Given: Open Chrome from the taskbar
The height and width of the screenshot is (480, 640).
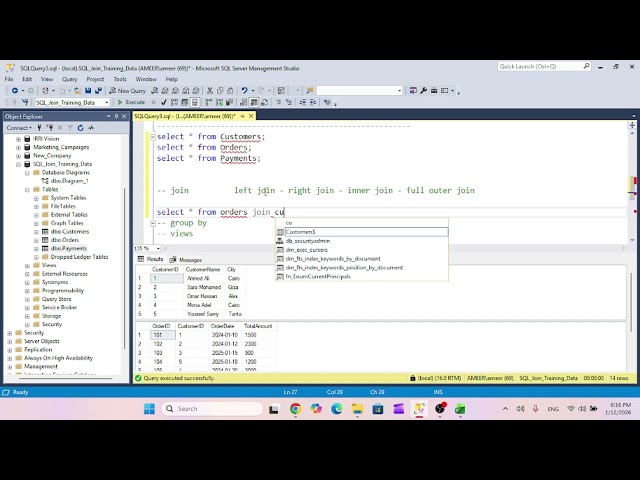Looking at the screenshot, I should pos(295,409).
